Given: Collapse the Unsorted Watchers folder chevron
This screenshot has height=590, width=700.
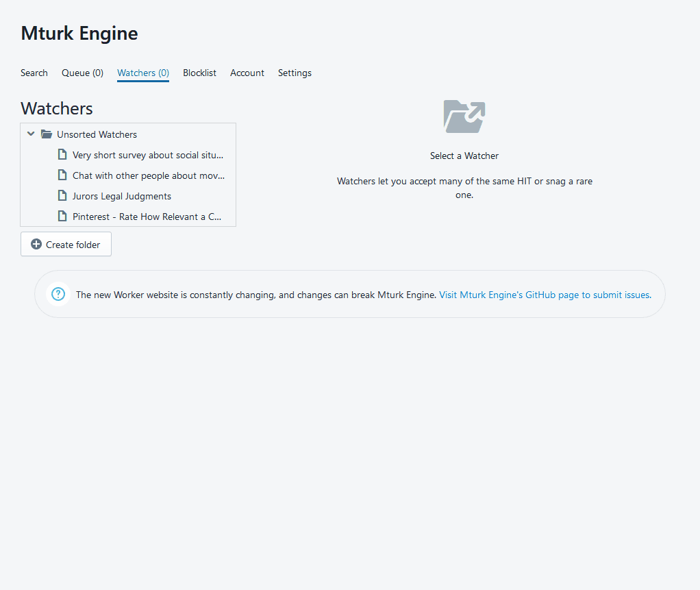Looking at the screenshot, I should (31, 134).
